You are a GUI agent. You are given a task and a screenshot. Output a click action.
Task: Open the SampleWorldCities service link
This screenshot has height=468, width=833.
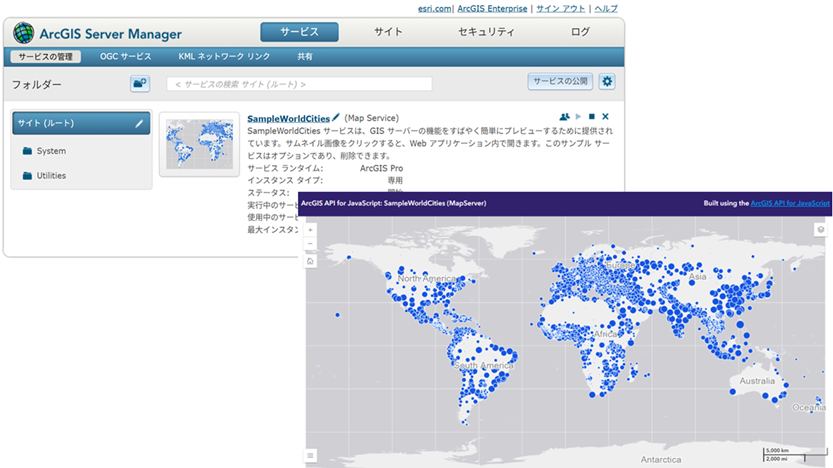[x=288, y=118]
